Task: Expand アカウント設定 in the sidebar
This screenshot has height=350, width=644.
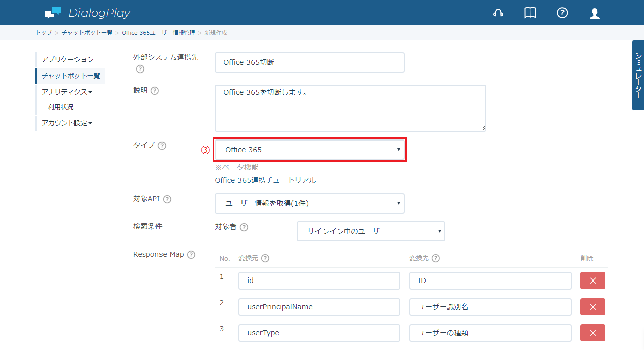Action: pos(67,123)
